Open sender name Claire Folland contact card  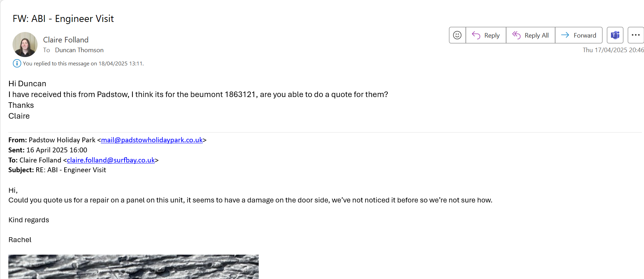pyautogui.click(x=66, y=40)
